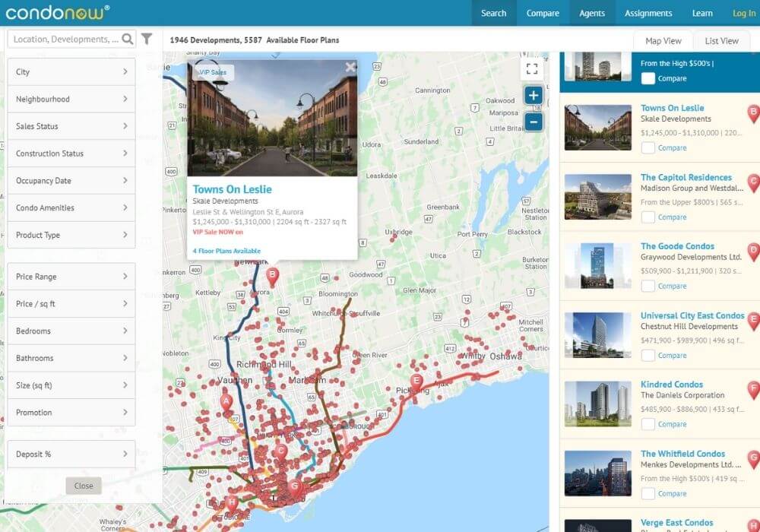This screenshot has width=760, height=532.
Task: Close the Towns On Leslie popup
Action: pos(350,68)
